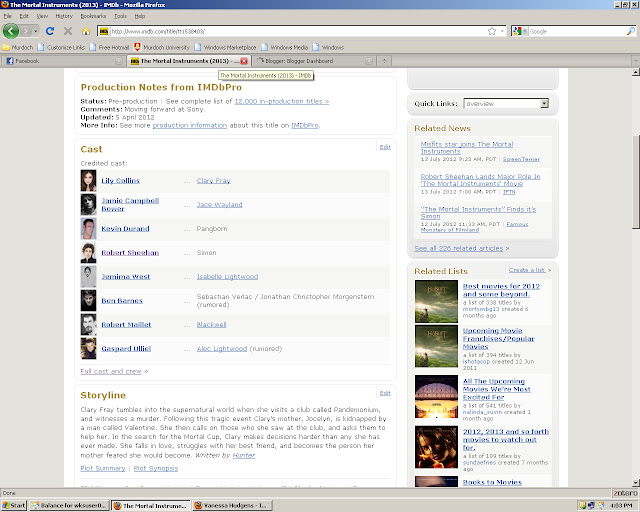Switch to Vanessa Hudgens taskbar window

click(x=232, y=505)
